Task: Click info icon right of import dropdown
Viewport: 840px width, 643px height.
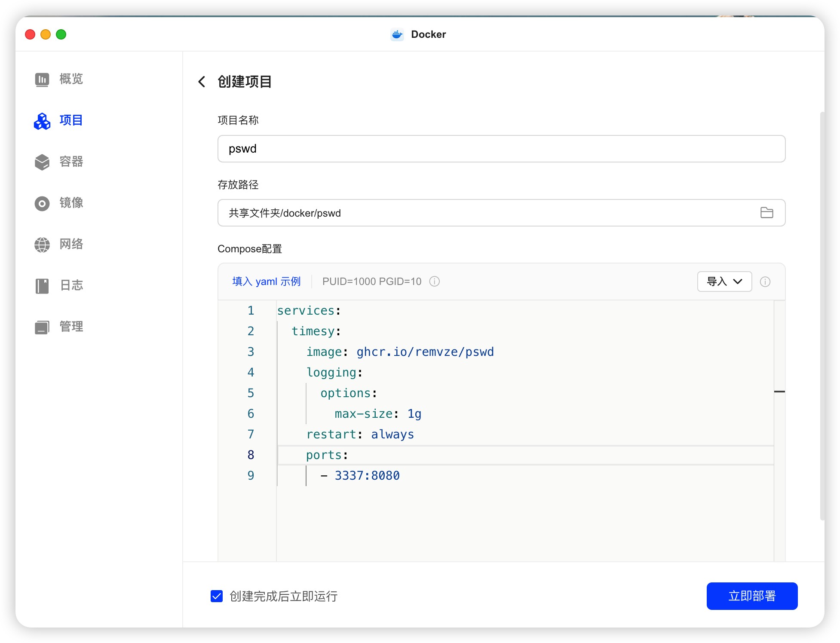Action: (765, 282)
